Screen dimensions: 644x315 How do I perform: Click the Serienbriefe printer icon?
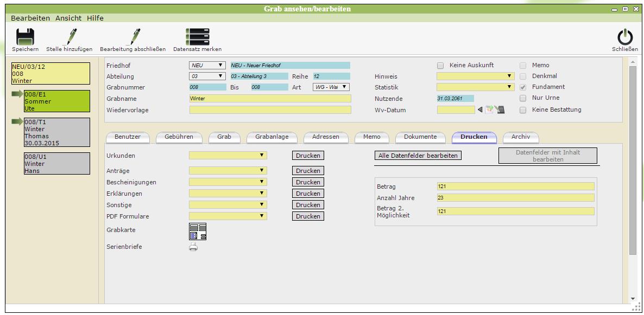[193, 247]
